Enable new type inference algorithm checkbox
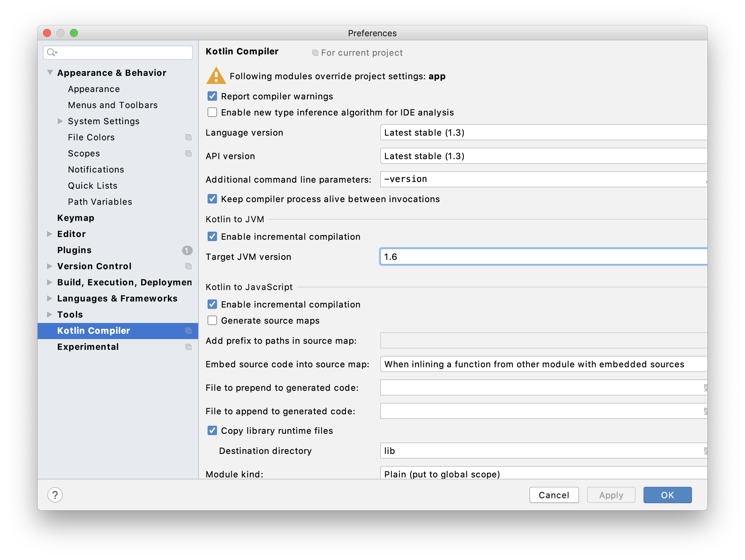Image resolution: width=745 pixels, height=560 pixels. 212,112
